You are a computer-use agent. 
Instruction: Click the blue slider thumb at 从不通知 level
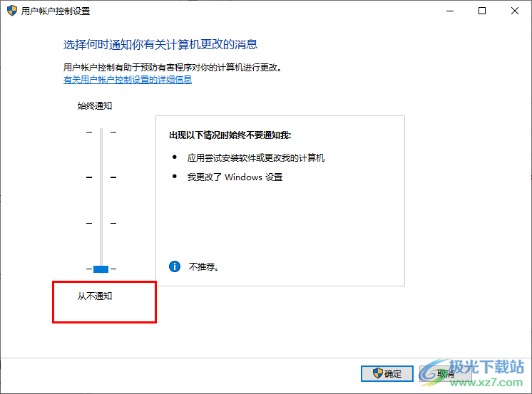pyautogui.click(x=101, y=269)
